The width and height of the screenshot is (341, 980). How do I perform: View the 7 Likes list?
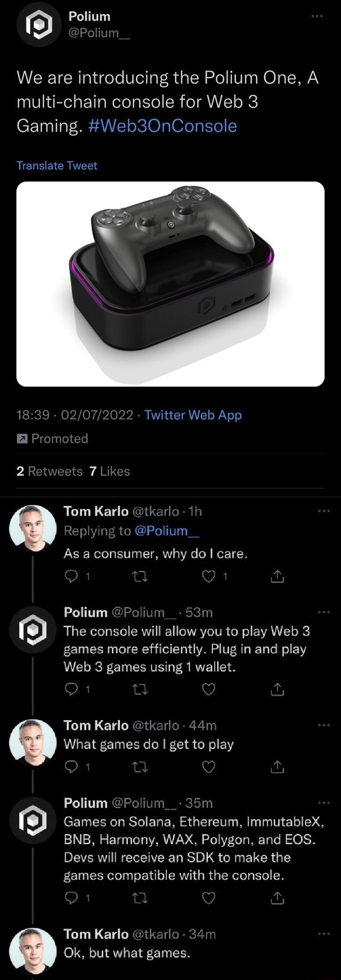point(110,471)
